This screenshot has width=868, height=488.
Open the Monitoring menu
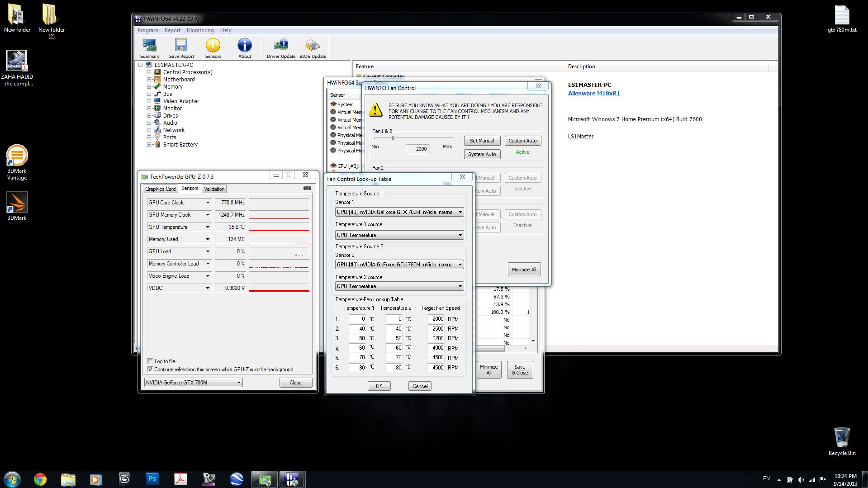[x=200, y=30]
